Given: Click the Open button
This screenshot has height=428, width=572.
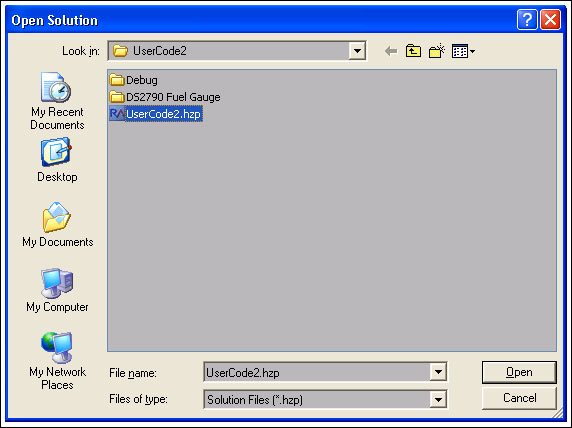Looking at the screenshot, I should click(519, 372).
